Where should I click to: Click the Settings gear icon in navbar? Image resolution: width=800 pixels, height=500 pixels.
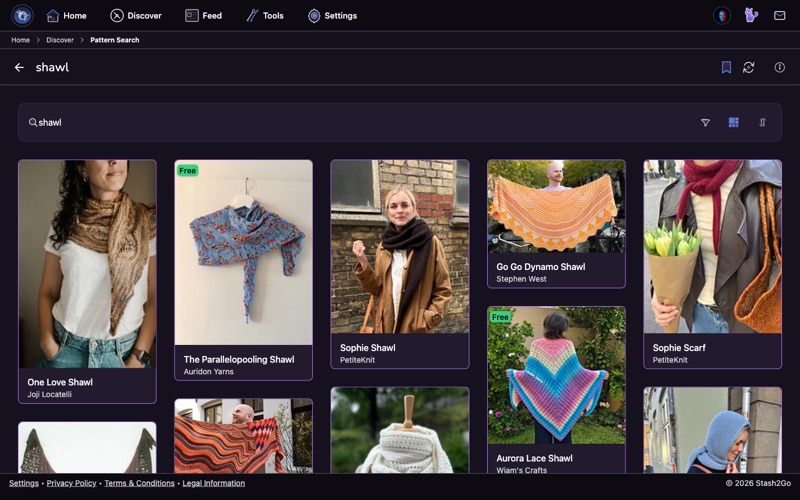point(314,16)
